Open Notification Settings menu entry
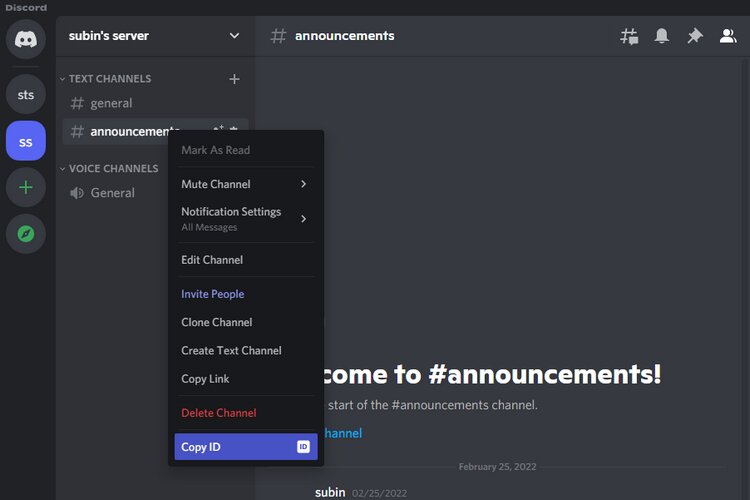 (246, 219)
